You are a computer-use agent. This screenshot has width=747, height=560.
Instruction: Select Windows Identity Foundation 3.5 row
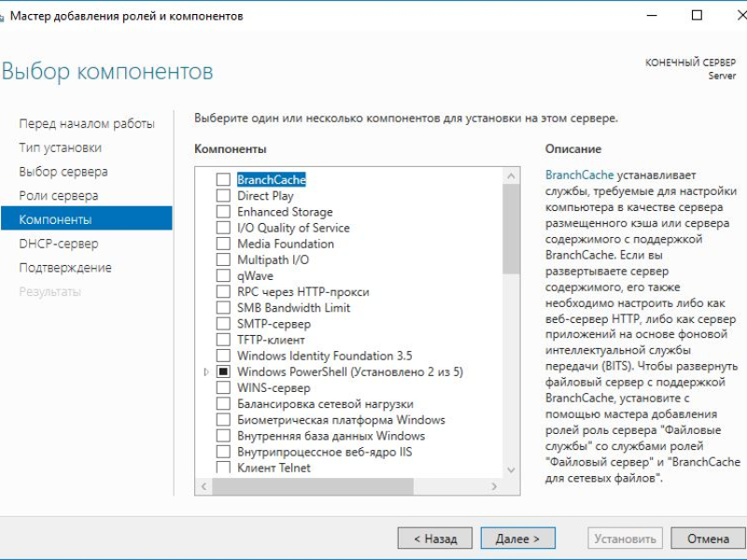[325, 356]
